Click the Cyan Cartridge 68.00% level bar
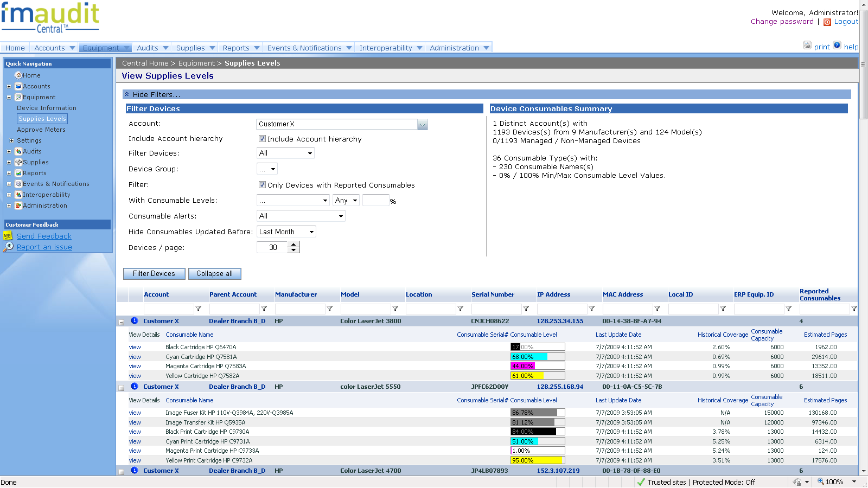The width and height of the screenshot is (868, 488). (x=538, y=357)
